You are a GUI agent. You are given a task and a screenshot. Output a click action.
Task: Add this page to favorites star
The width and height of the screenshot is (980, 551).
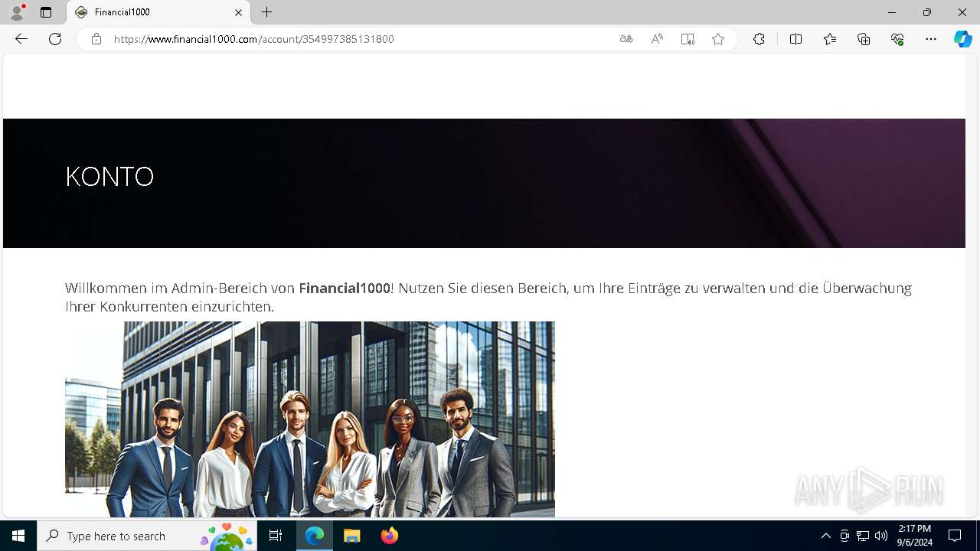pyautogui.click(x=718, y=39)
